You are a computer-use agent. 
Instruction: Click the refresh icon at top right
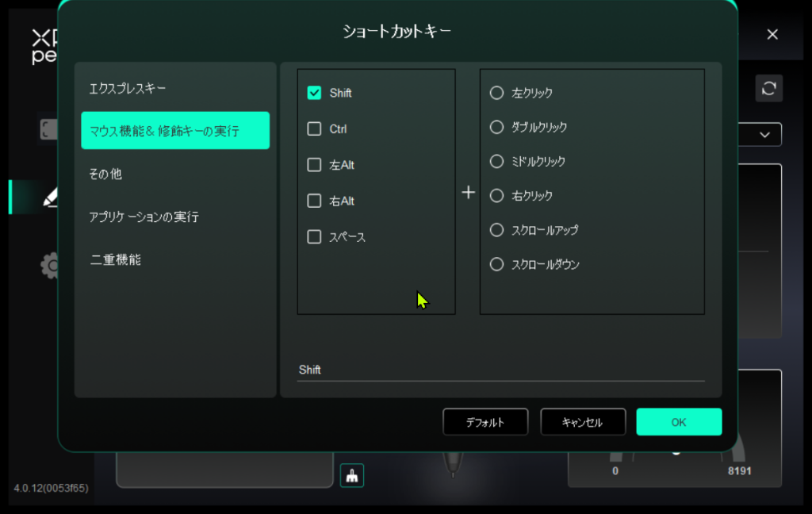click(x=768, y=88)
